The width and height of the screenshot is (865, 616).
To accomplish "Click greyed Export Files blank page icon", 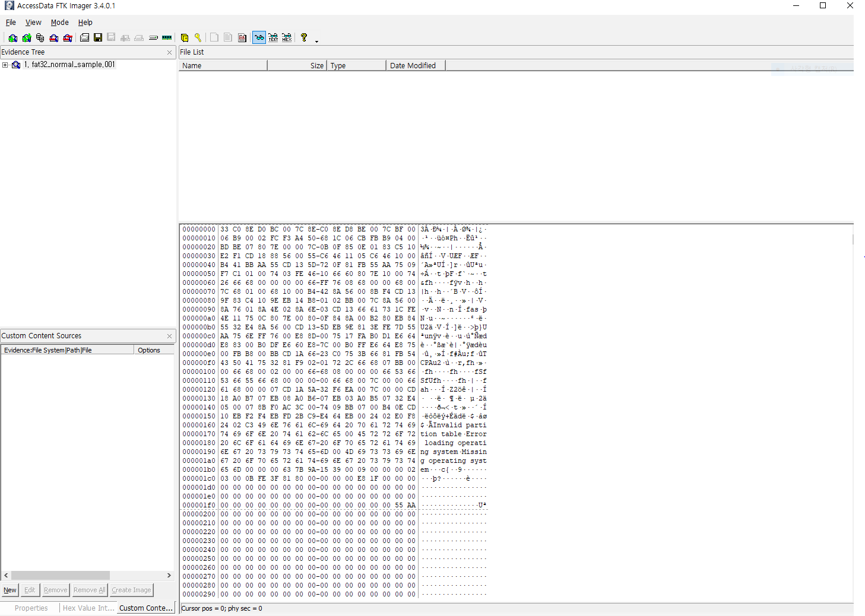I will point(214,37).
